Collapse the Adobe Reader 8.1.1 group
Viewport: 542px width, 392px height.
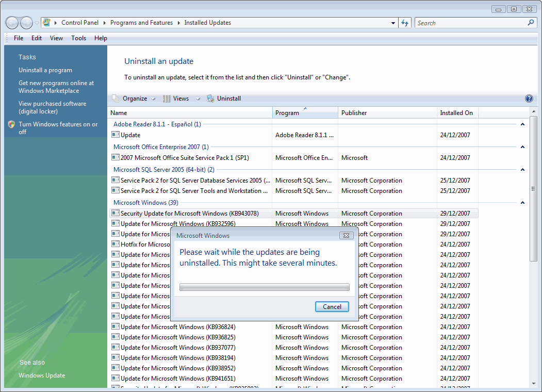tap(522, 124)
